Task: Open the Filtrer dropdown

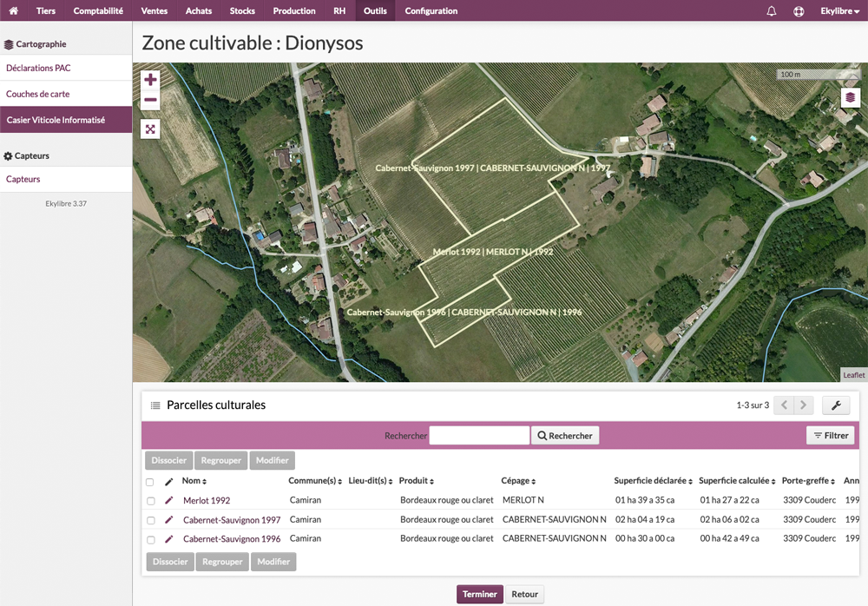Action: point(831,435)
